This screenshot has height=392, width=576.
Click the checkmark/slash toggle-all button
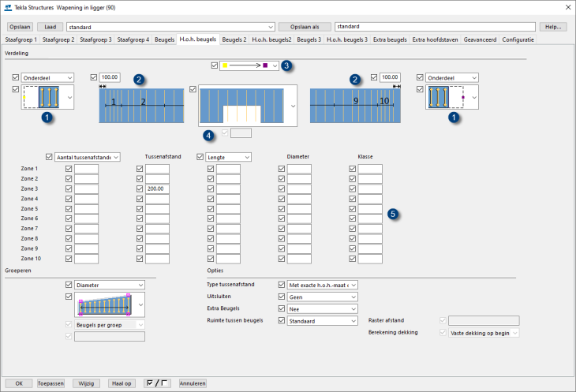(158, 383)
